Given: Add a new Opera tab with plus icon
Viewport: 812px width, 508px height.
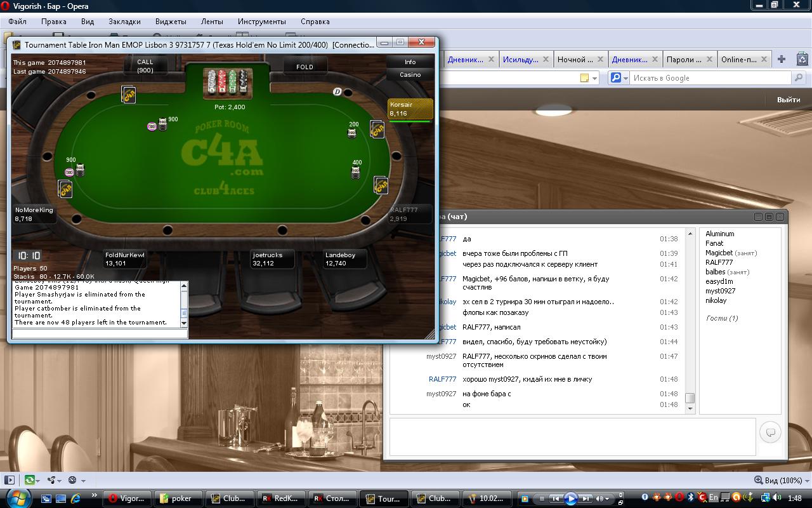Looking at the screenshot, I should [782, 59].
